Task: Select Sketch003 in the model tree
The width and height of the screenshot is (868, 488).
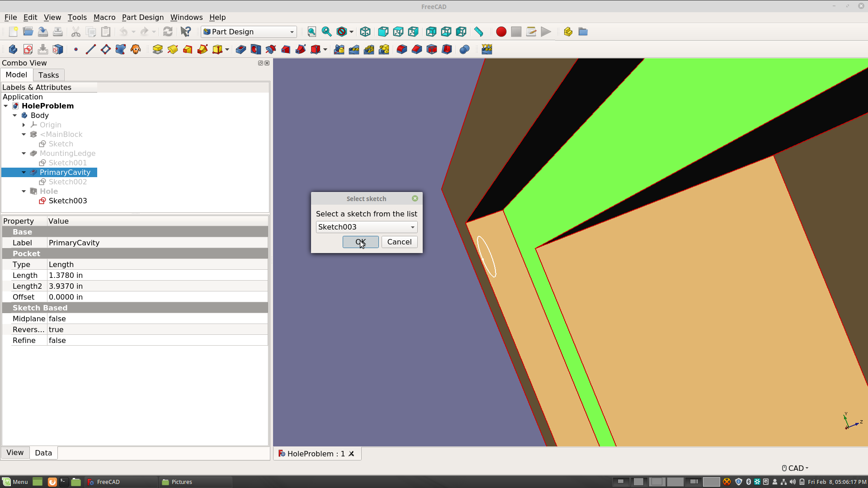Action: pyautogui.click(x=68, y=201)
